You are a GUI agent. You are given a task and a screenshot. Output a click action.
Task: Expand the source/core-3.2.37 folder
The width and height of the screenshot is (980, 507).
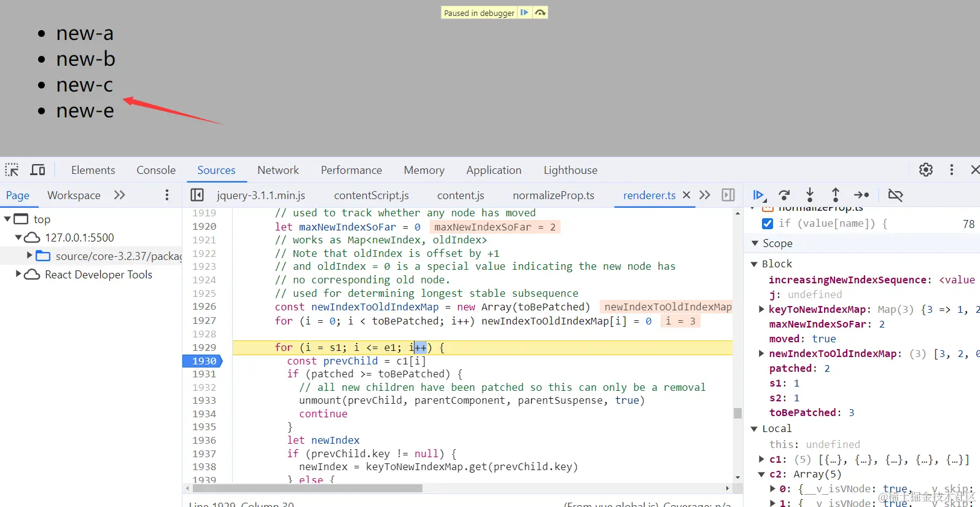pyautogui.click(x=29, y=255)
